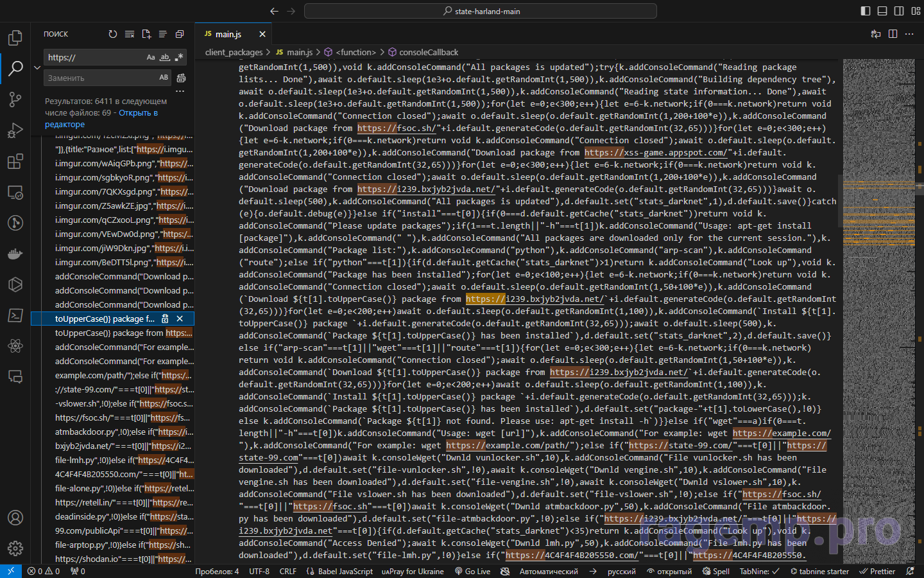924x578 pixels.
Task: Toggle secondary sidebar visibility
Action: [899, 11]
